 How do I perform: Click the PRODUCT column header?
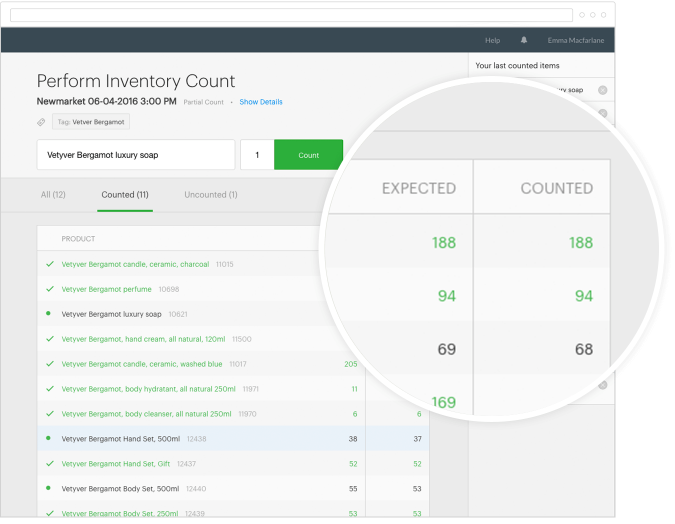[x=78, y=239]
